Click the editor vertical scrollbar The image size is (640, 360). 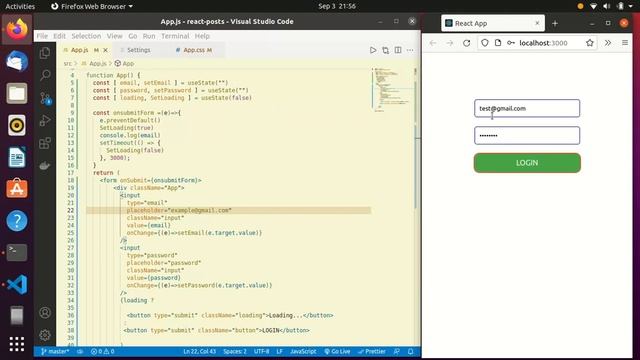pos(416,139)
